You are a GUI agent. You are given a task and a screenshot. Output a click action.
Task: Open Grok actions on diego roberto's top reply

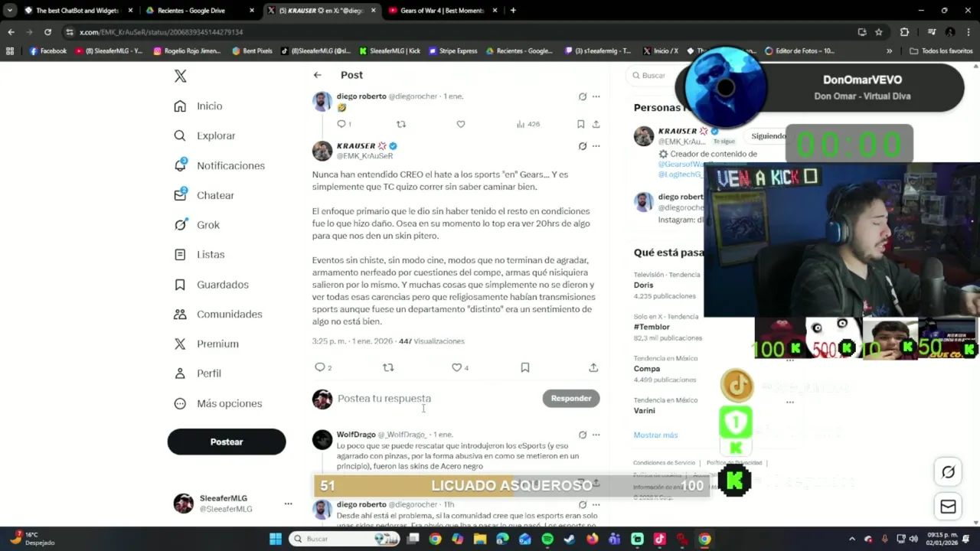coord(583,96)
